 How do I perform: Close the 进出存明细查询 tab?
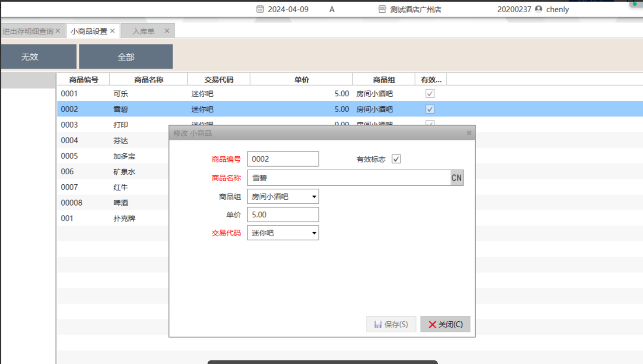[x=58, y=31]
